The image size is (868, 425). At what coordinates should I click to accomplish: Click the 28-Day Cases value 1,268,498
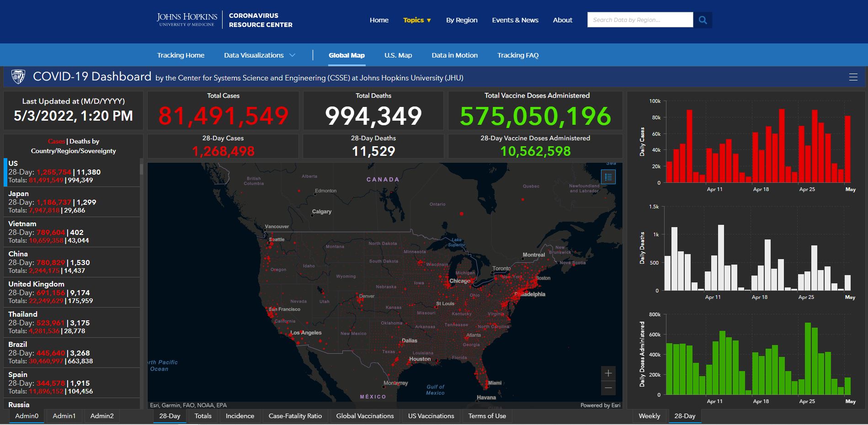pyautogui.click(x=223, y=151)
